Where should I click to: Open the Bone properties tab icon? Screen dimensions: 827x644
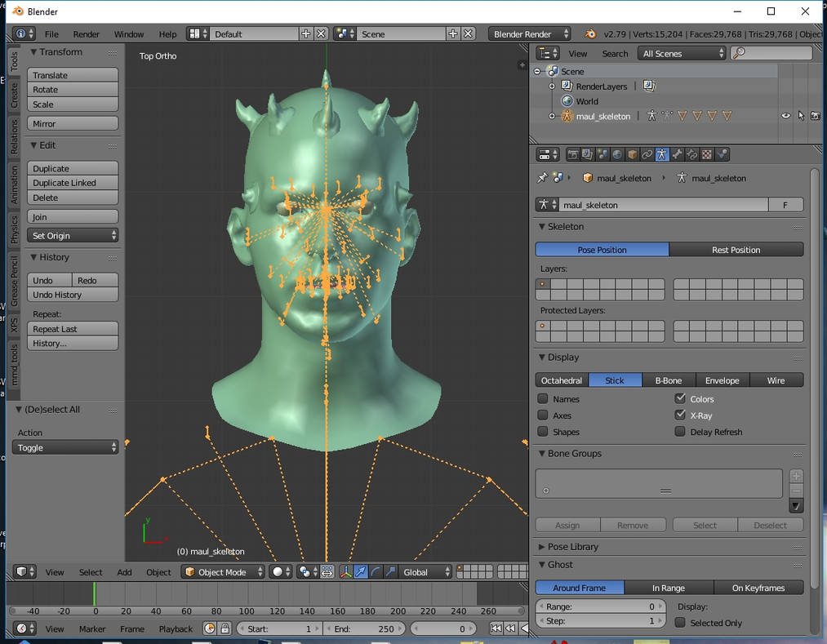(678, 154)
